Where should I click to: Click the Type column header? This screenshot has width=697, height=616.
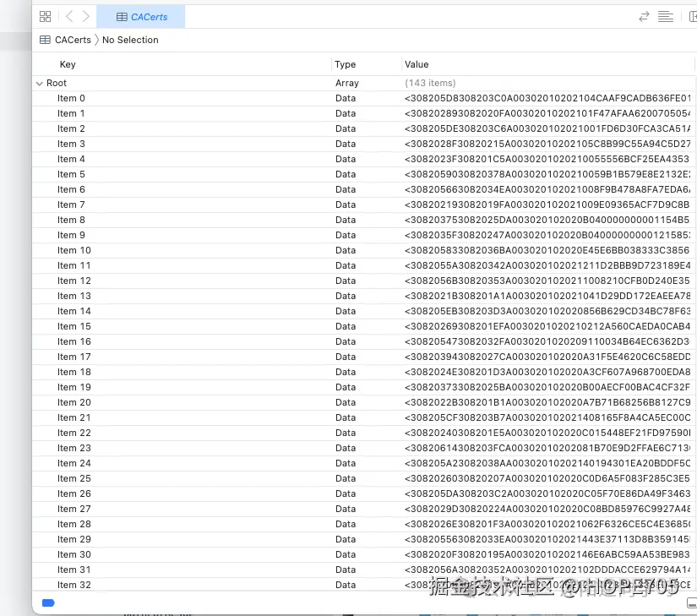click(345, 64)
